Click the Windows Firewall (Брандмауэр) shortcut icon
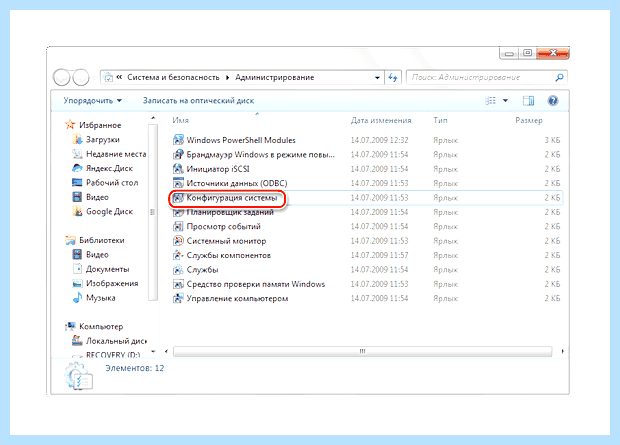This screenshot has height=445, width=620. (x=178, y=154)
